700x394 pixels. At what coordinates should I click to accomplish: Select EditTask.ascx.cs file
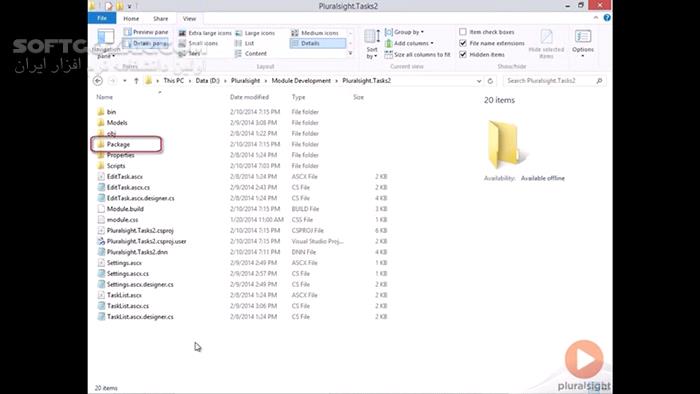(x=128, y=187)
